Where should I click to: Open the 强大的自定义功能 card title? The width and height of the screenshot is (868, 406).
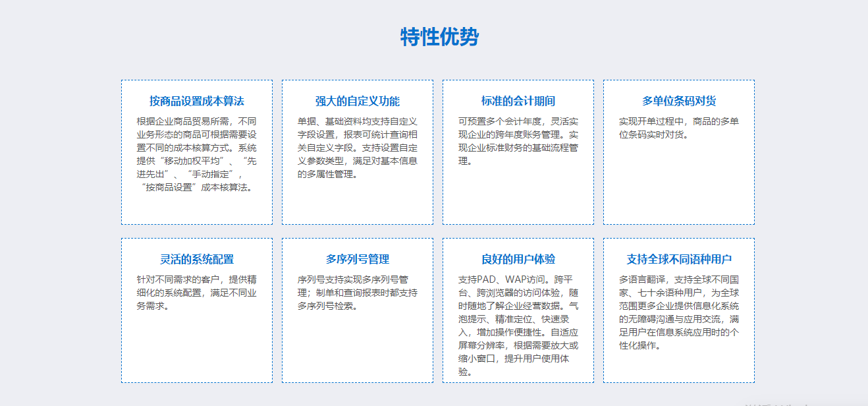(357, 101)
